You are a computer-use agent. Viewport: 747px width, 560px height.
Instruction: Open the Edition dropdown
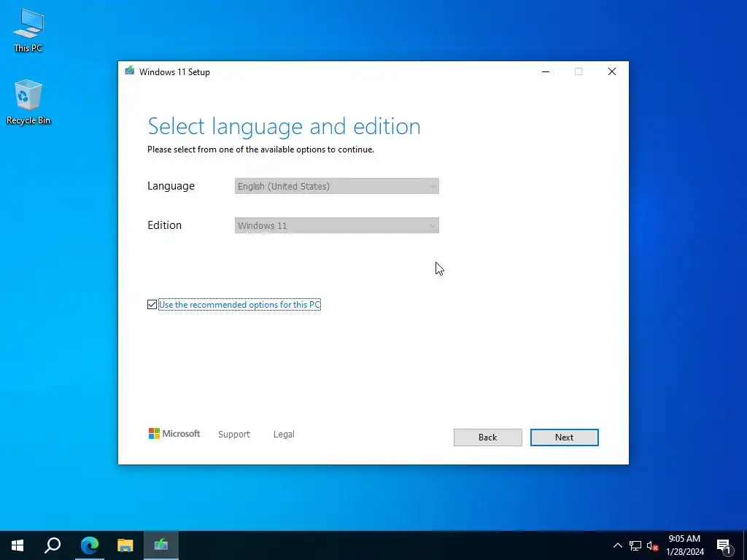(337, 226)
